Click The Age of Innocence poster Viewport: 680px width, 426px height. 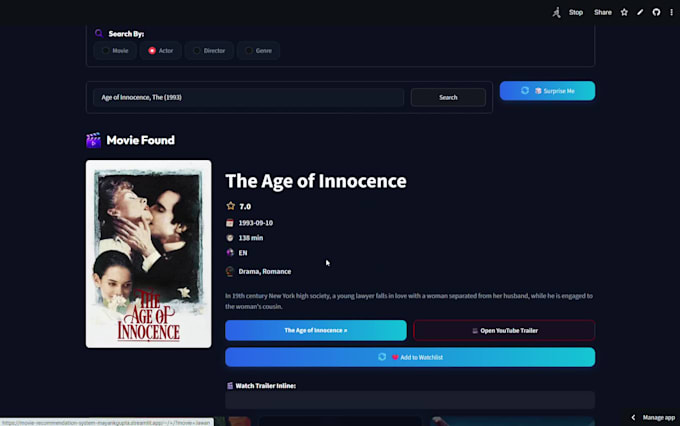149,254
